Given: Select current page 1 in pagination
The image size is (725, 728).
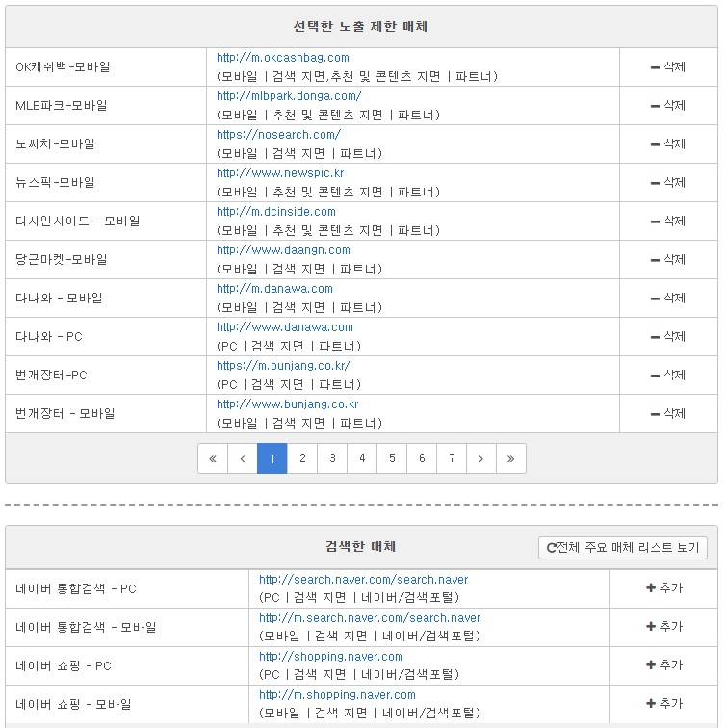Looking at the screenshot, I should 272,458.
